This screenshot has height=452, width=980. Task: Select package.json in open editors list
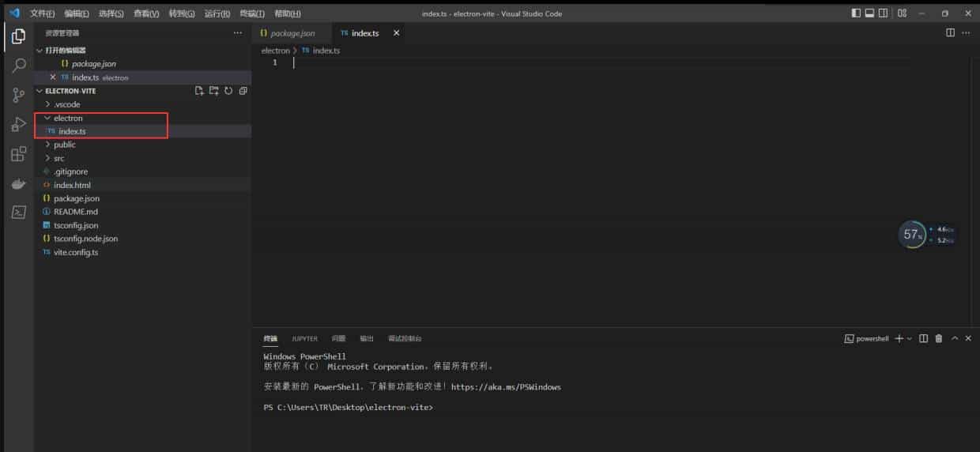tap(142, 63)
